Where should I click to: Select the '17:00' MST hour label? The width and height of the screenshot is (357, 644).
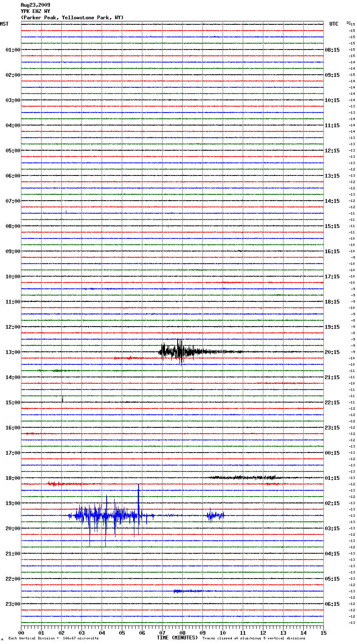click(13, 453)
